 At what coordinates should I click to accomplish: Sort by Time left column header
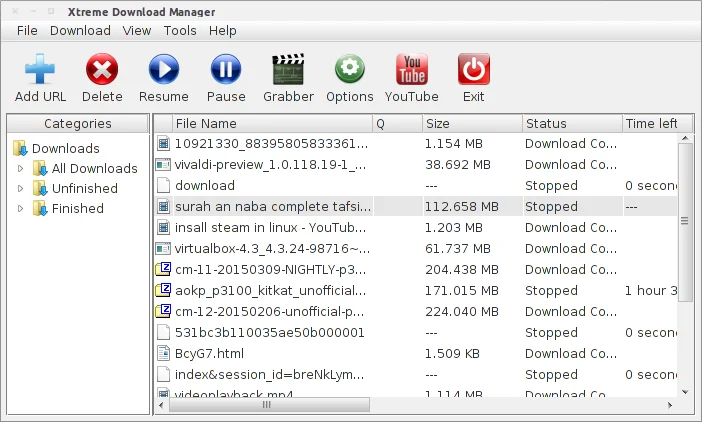pyautogui.click(x=657, y=124)
